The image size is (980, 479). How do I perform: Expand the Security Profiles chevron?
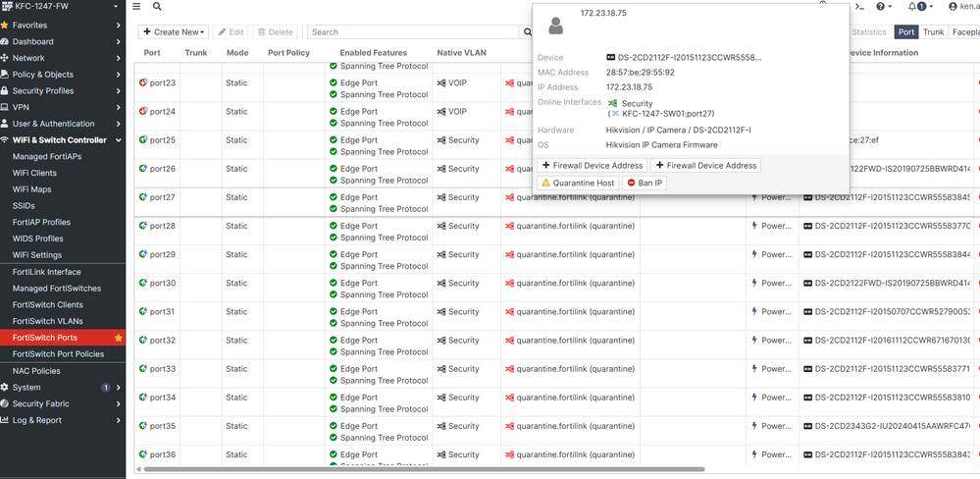[x=118, y=90]
